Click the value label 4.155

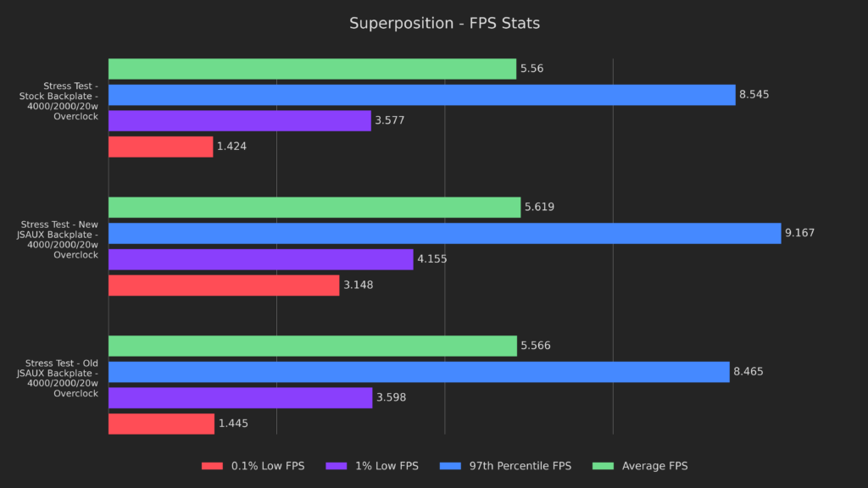click(x=431, y=259)
